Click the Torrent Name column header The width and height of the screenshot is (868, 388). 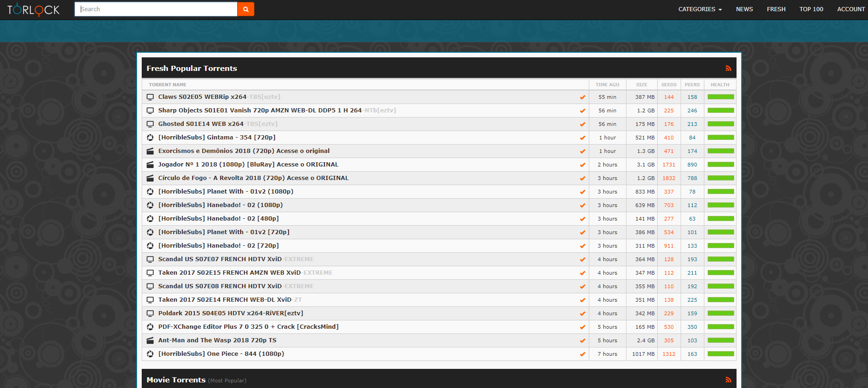167,85
